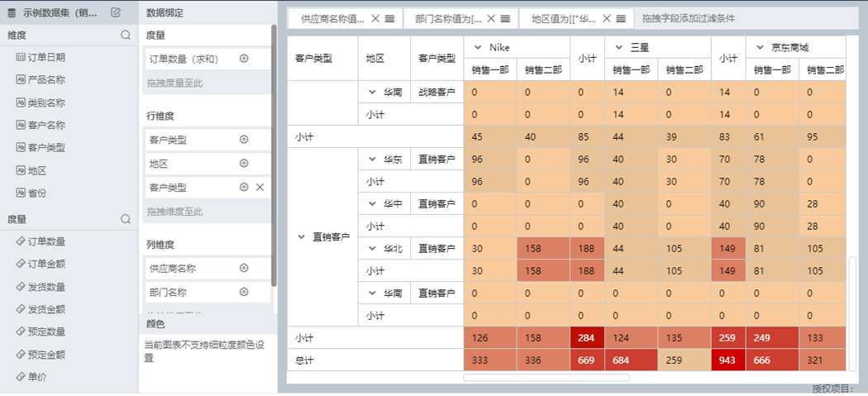868x396 pixels.
Task: Search dimensions using the 维度 search icon
Action: [x=126, y=35]
